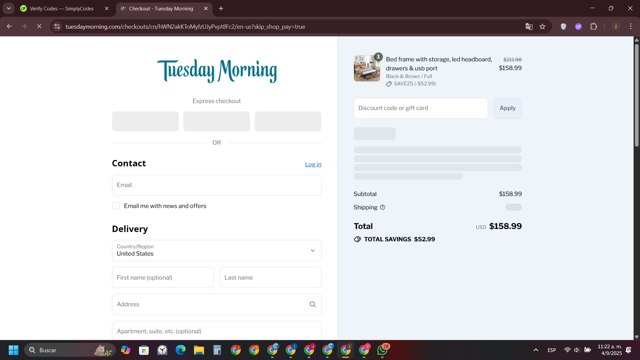Image resolution: width=640 pixels, height=360 pixels.
Task: Click Discount code or gift card field
Action: [x=420, y=108]
